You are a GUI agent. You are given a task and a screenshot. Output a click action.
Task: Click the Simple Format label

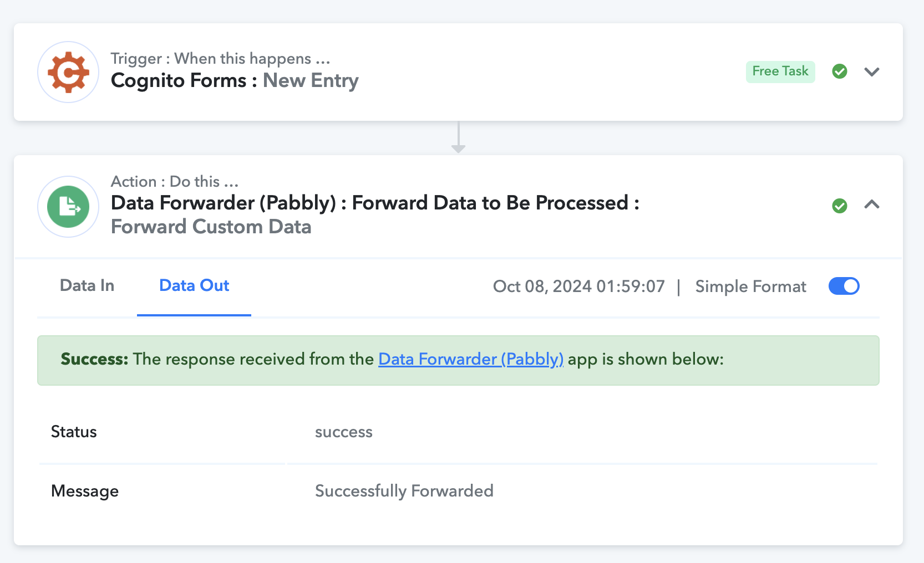tap(750, 286)
